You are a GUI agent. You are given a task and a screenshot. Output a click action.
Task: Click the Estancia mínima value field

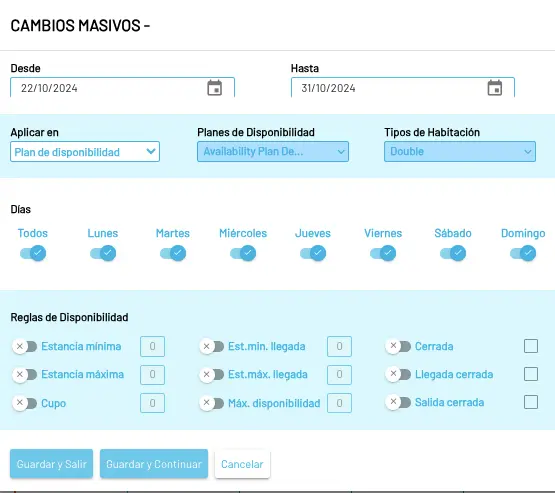[153, 346]
